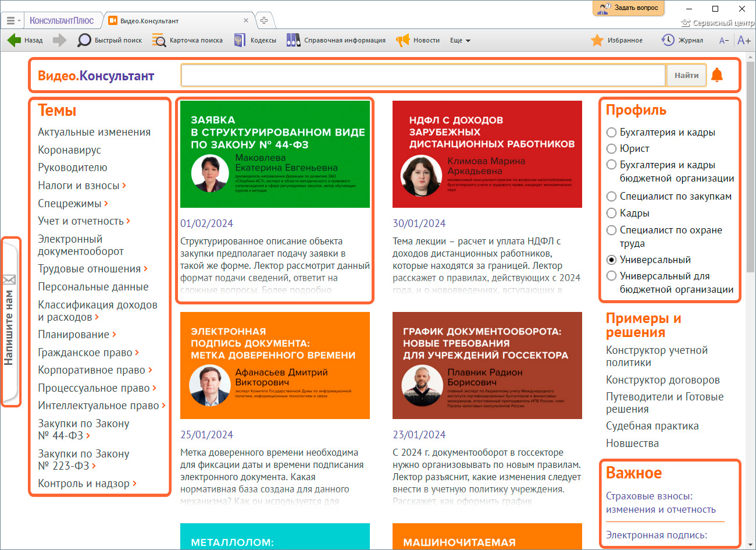The image size is (756, 550).
Task: Open the Сервисный центр link
Action: click(717, 23)
